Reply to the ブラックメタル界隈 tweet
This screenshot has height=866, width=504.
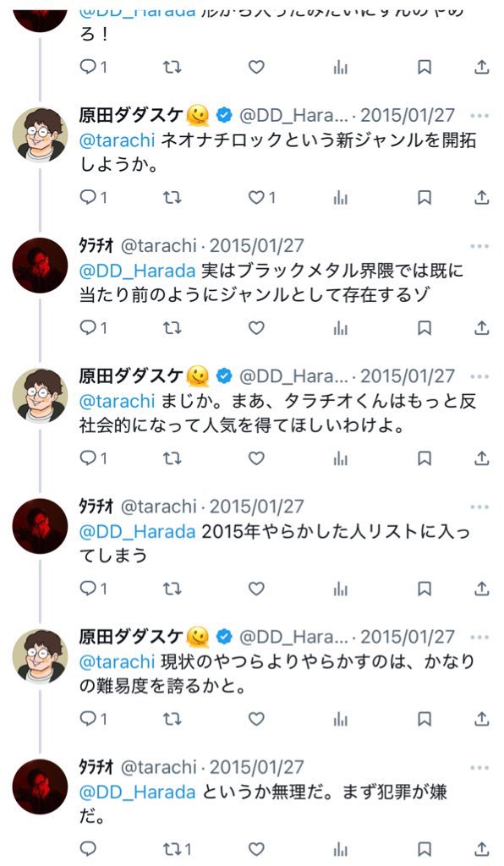coord(93,327)
